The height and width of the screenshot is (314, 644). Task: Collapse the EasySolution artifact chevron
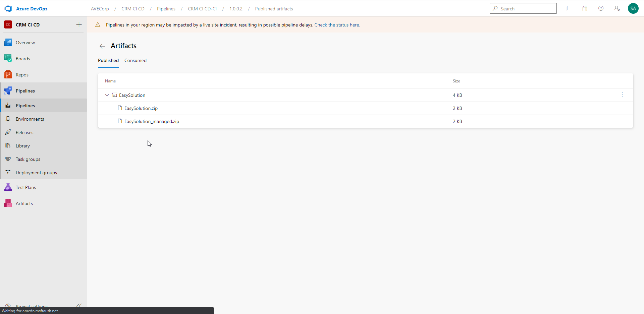(107, 95)
